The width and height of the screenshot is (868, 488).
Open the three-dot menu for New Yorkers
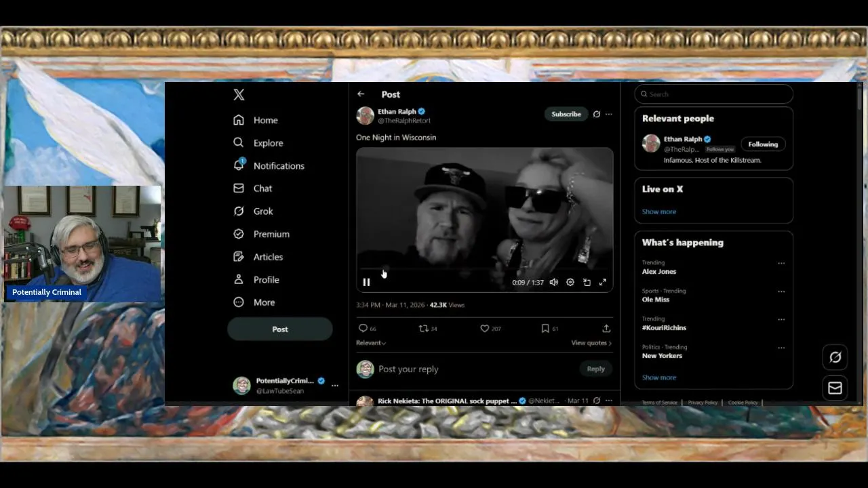(x=781, y=348)
